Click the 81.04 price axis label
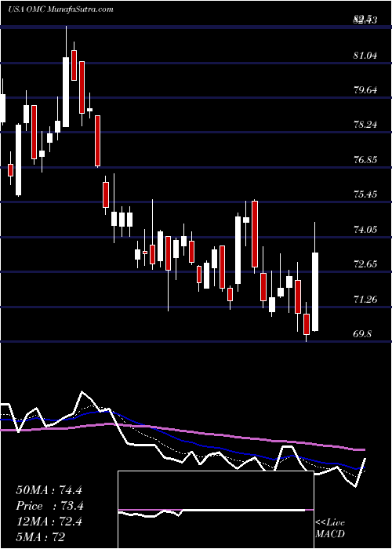The image size is (392, 549). coord(365,55)
